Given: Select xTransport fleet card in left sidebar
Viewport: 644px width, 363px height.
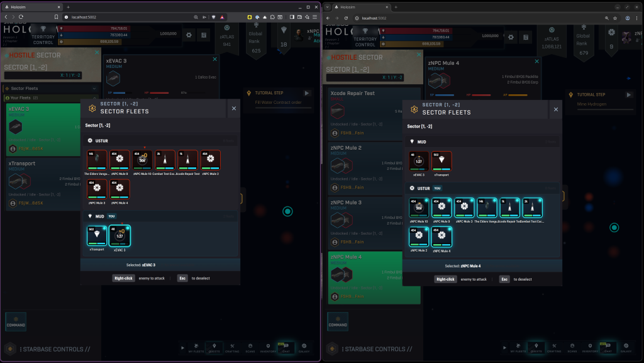Looking at the screenshot, I should [x=44, y=182].
